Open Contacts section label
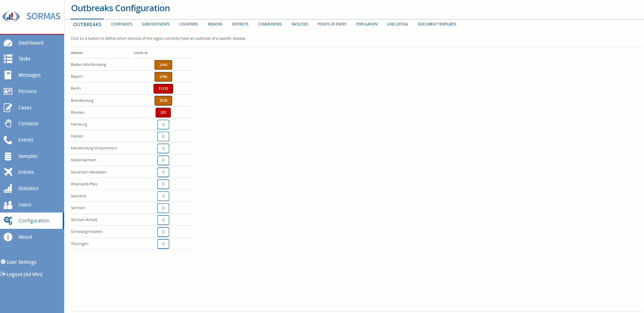The height and width of the screenshot is (313, 644). pos(28,124)
